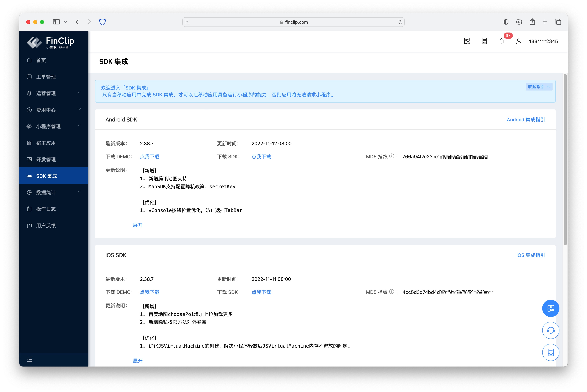Open the Android 集成指引 link
This screenshot has height=392, width=587.
pyautogui.click(x=526, y=119)
